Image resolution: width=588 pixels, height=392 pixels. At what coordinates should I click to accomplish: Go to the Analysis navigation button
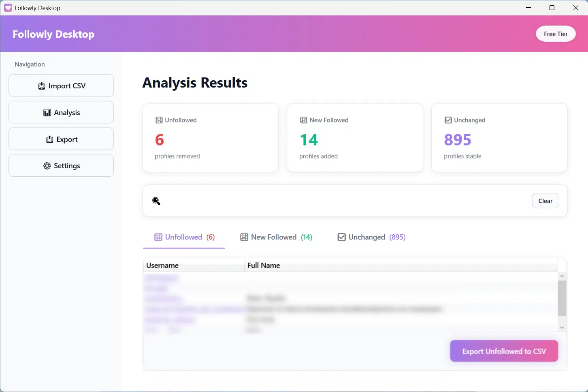[x=61, y=112]
